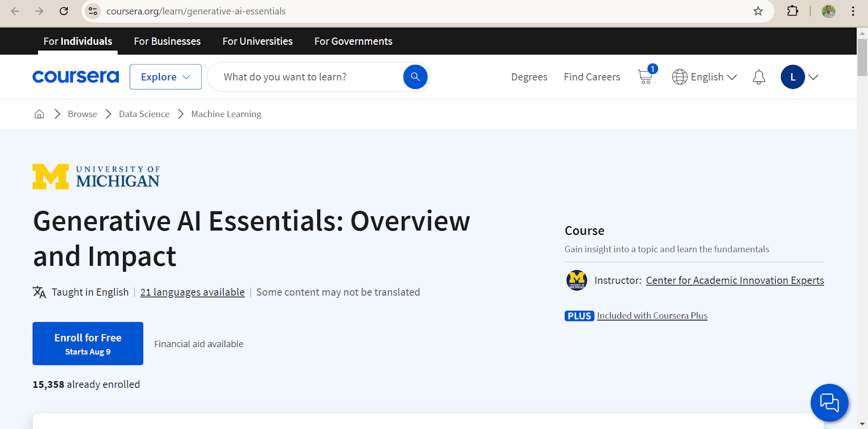Select For Businesses tab
The image size is (868, 429).
(167, 41)
